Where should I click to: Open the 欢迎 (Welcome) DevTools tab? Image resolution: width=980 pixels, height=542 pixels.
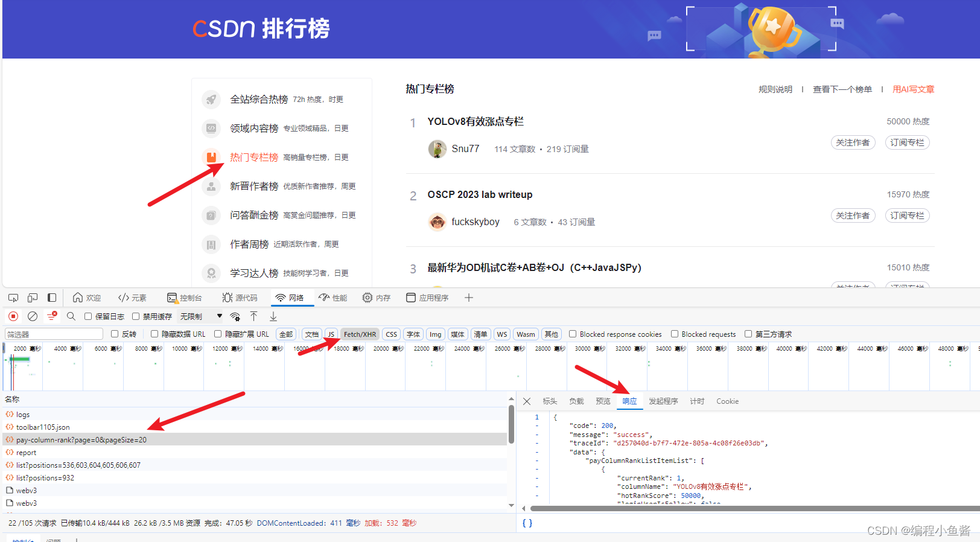(x=87, y=298)
